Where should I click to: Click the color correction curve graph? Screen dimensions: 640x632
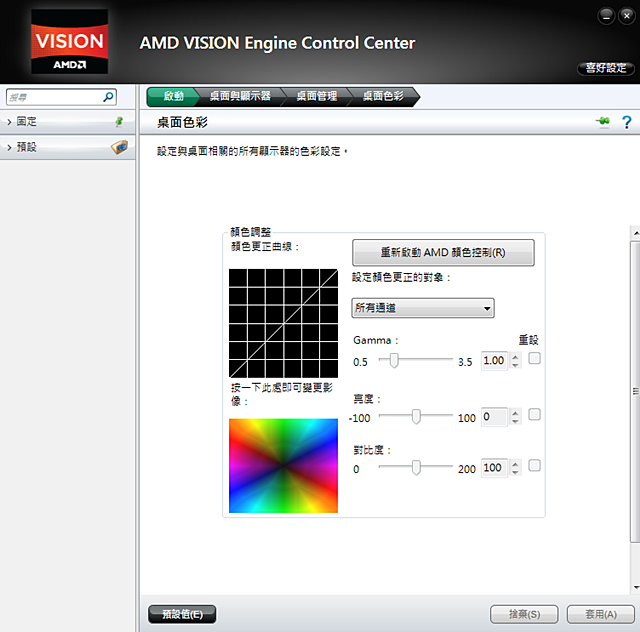[283, 323]
